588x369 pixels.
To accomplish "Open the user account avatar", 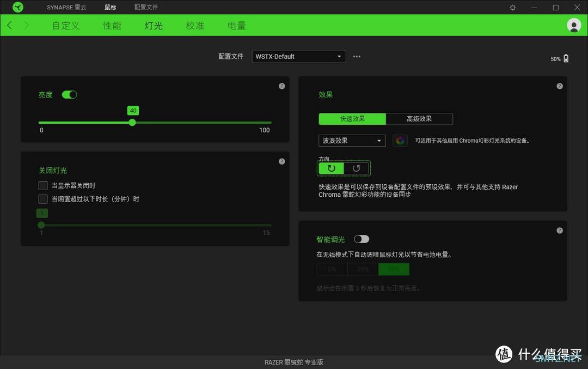I will point(574,26).
